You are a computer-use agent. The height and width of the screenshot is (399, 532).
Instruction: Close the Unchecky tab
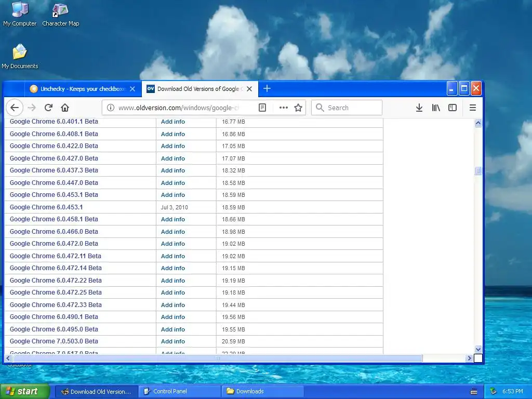tap(132, 89)
